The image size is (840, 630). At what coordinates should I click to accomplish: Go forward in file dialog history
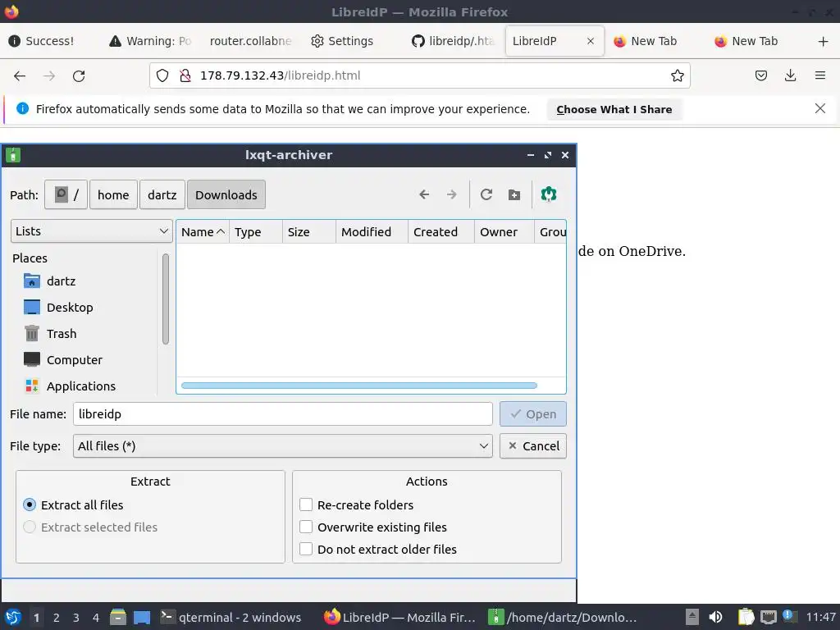coord(452,194)
